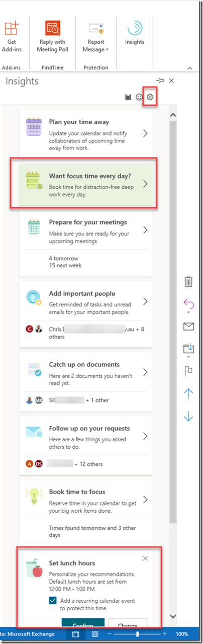Click the envelope mark unread icon
203x644 pixels.
coord(188,327)
